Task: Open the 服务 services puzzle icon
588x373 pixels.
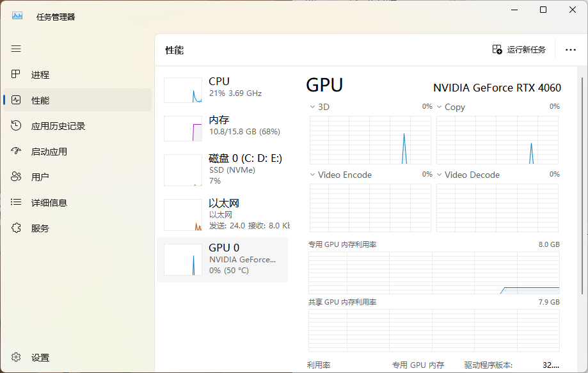Action: (16, 228)
